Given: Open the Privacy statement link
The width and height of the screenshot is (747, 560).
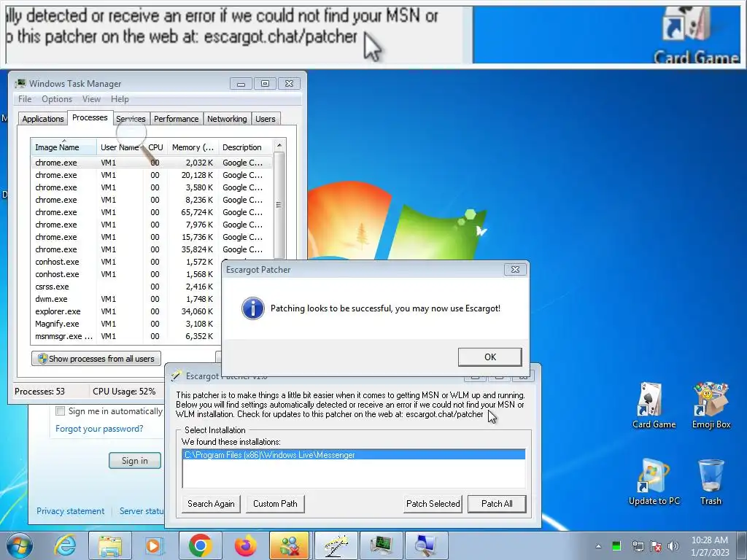Looking at the screenshot, I should coord(71,511).
